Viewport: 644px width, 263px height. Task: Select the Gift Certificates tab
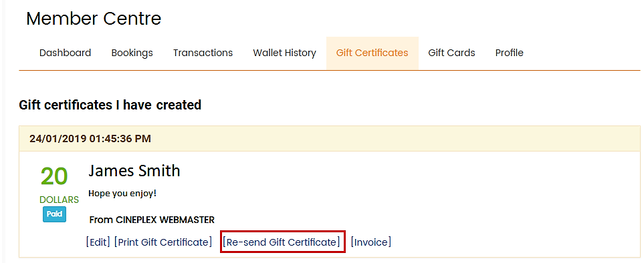pyautogui.click(x=372, y=53)
